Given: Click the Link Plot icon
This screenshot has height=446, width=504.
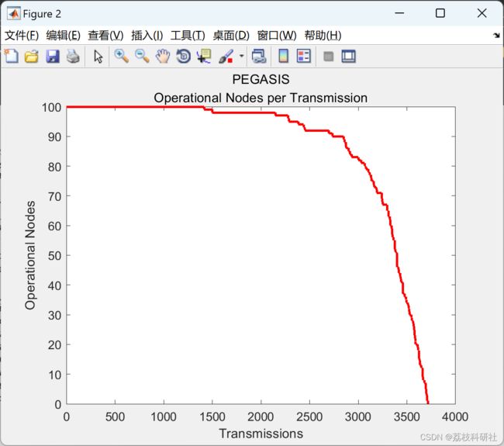Looking at the screenshot, I should [x=259, y=57].
